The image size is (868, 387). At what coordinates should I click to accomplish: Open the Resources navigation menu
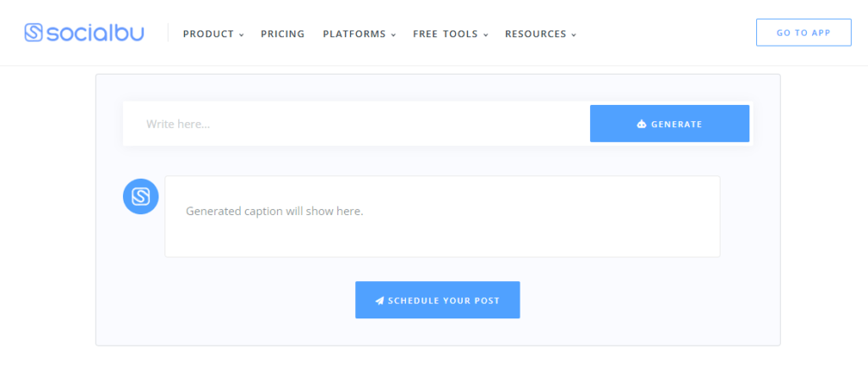pyautogui.click(x=535, y=34)
